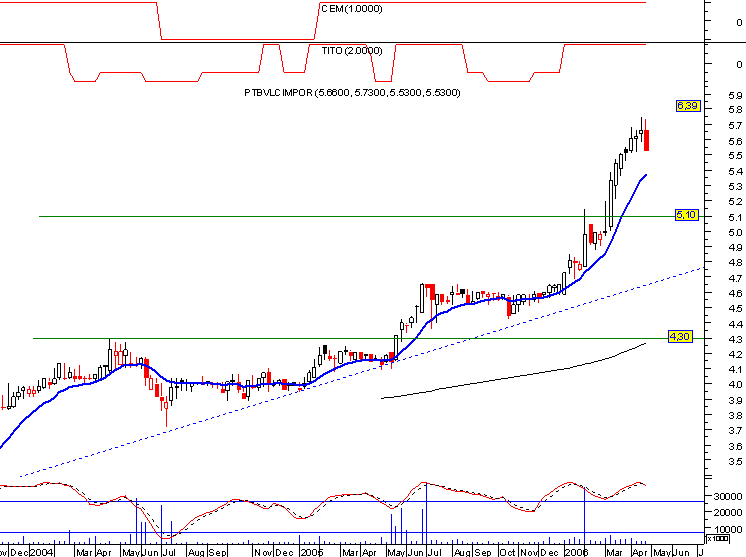Click the 2006 year label on time axis

tap(576, 552)
